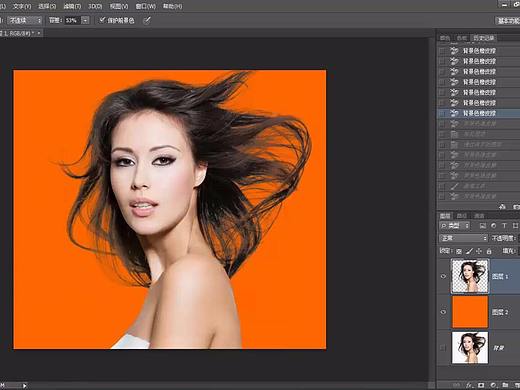Open the 不连续 limits dropdown
The width and height of the screenshot is (520, 390).
(25, 20)
